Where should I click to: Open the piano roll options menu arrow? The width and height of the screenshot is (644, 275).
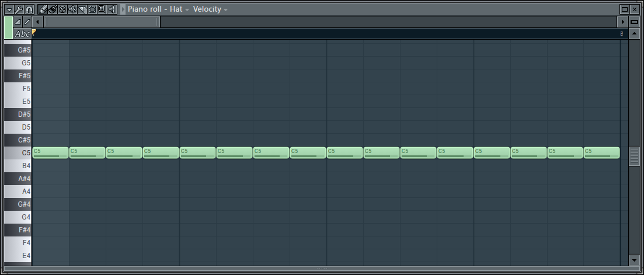(9, 9)
